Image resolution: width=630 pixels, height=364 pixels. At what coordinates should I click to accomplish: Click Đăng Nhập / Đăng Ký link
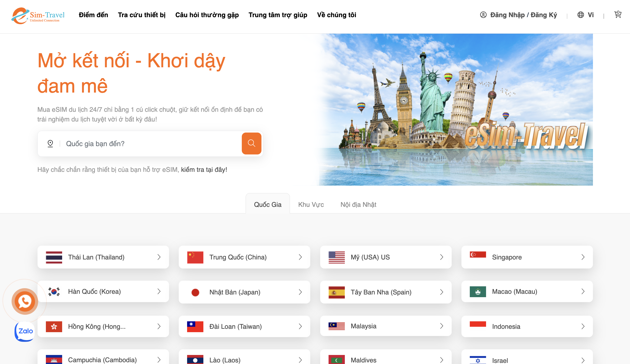(x=524, y=15)
